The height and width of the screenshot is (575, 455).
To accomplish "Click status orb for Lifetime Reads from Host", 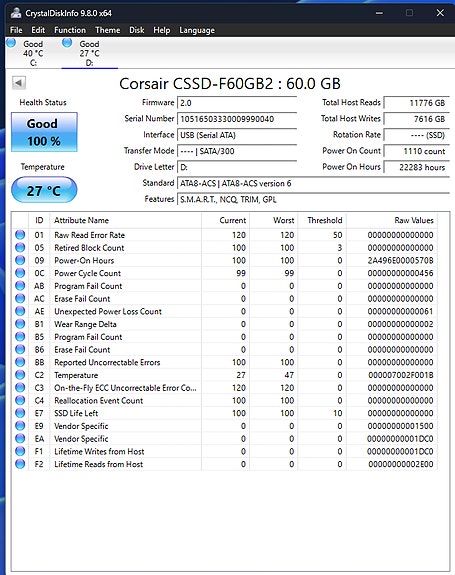I will pos(20,464).
